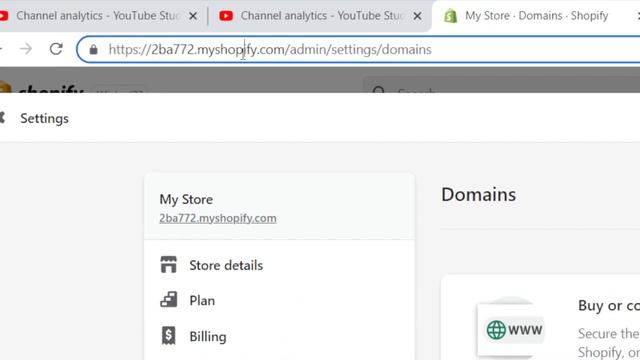Image resolution: width=640 pixels, height=360 pixels.
Task: Click the URL address bar field
Action: click(359, 49)
